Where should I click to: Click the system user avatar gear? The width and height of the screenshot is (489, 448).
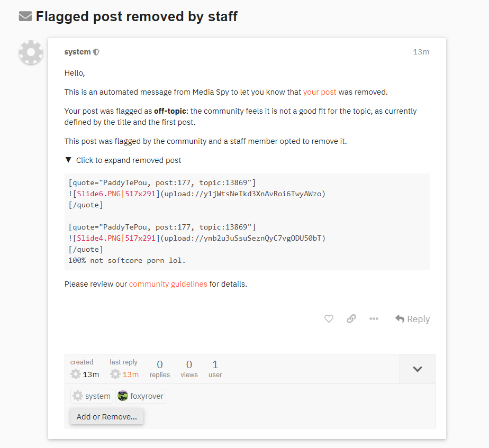point(31,52)
